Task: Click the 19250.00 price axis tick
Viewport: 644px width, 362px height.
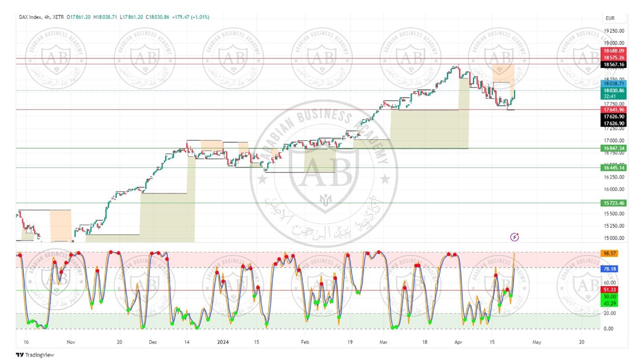Action: coord(614,31)
